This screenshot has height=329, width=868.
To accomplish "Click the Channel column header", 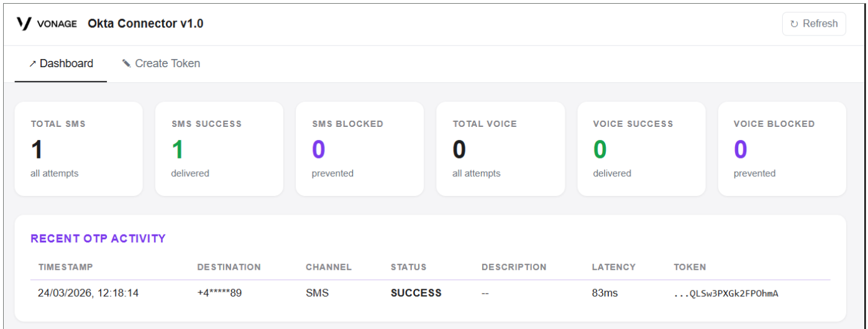I will (x=329, y=267).
